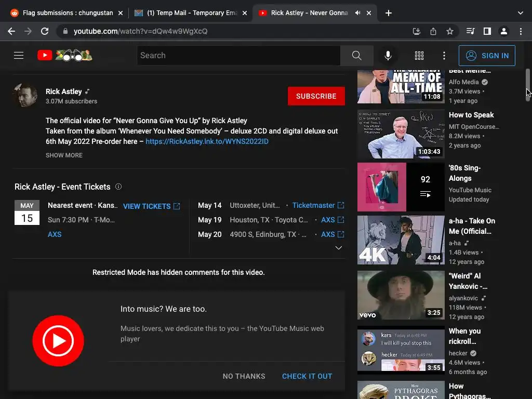
Task: Click '3.07M subscribers' text
Action: coord(71,101)
